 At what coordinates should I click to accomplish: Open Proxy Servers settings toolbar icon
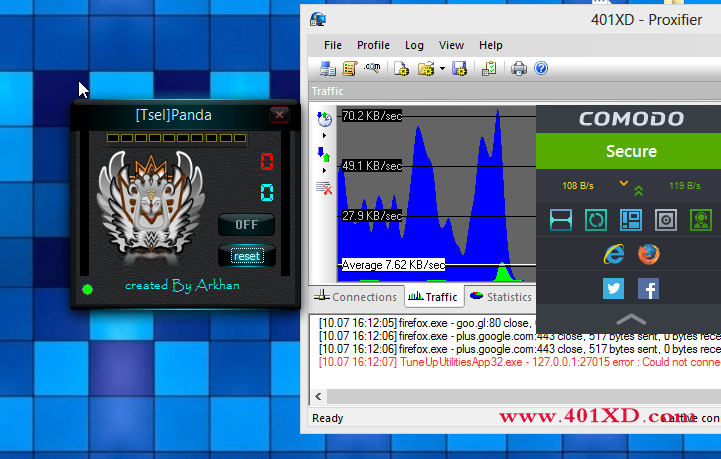click(x=328, y=69)
